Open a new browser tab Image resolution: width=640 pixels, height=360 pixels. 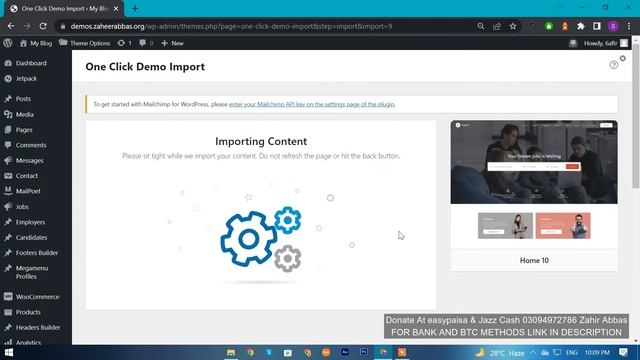(x=135, y=9)
